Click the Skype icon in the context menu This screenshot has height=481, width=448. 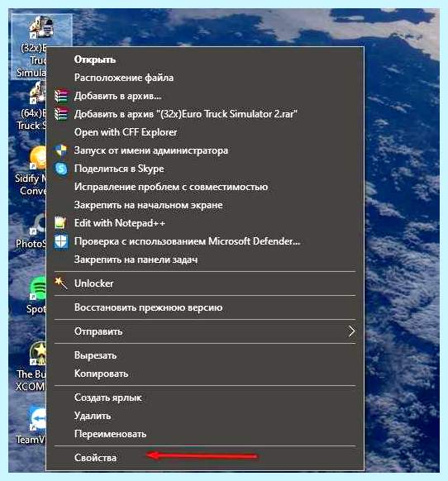coord(61,169)
